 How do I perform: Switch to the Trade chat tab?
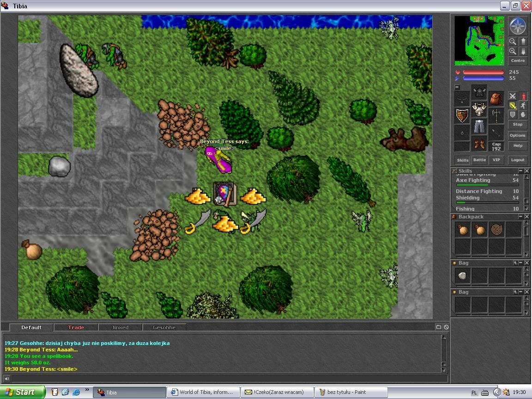click(x=76, y=327)
